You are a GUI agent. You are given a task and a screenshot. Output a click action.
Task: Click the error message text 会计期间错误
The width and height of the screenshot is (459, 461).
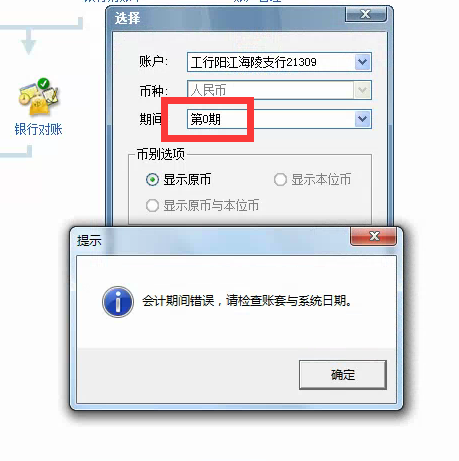178,301
